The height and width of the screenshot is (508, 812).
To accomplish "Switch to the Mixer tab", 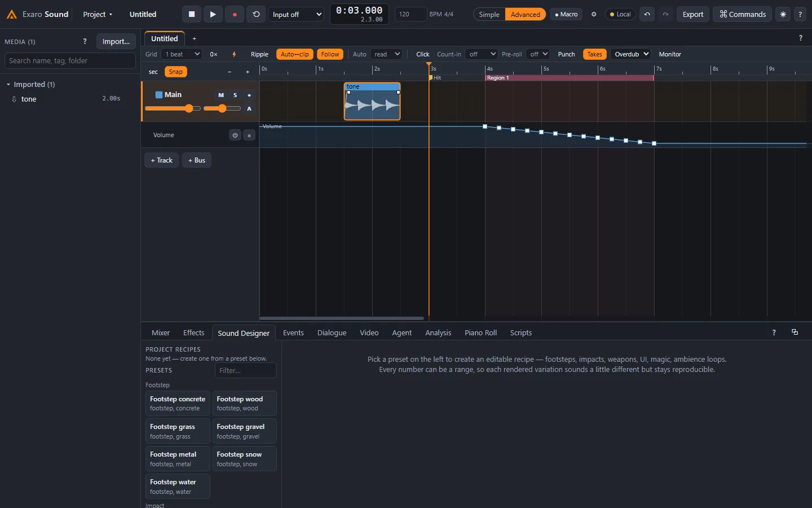I will click(161, 332).
